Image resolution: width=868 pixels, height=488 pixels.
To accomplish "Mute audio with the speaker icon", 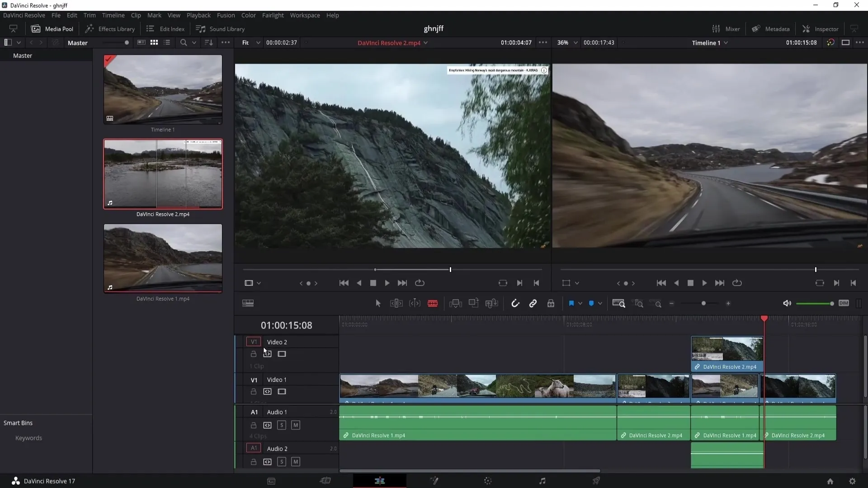I will (x=787, y=303).
